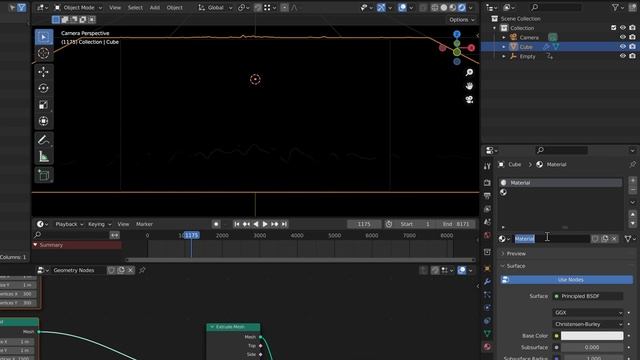Viewport: 640px width, 360px height.
Task: Click the Subsurface value slider
Action: 592,347
